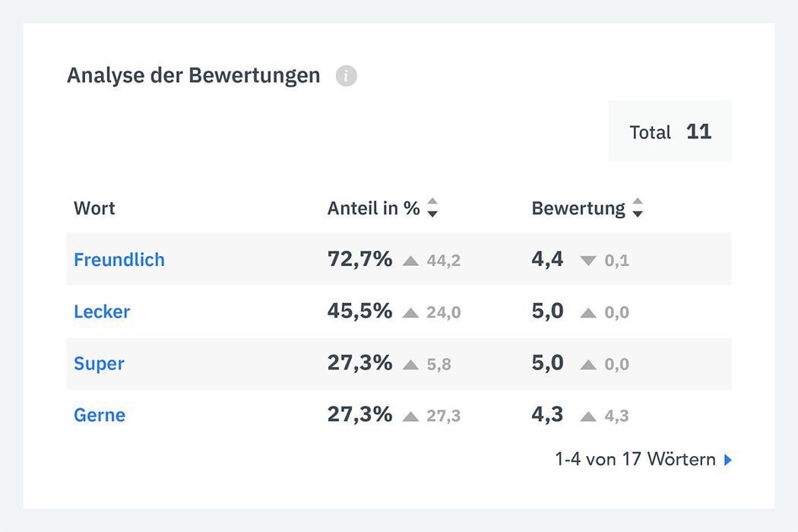Open the Lecker word link

[x=102, y=312]
